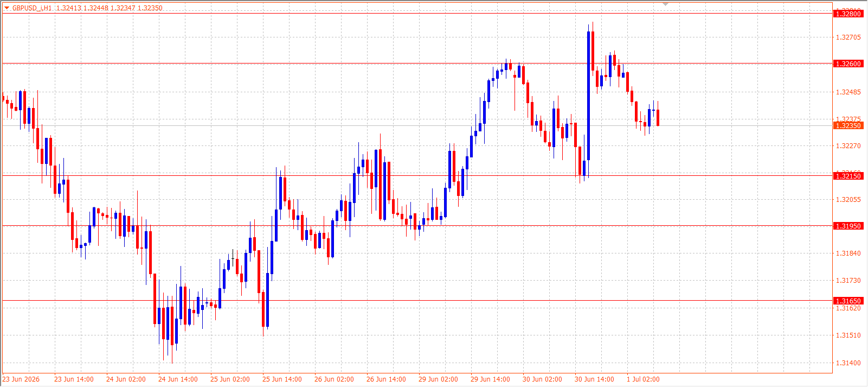The width and height of the screenshot is (868, 387).
Task: Click the 1.31620 value on price scale
Action: pyautogui.click(x=848, y=308)
